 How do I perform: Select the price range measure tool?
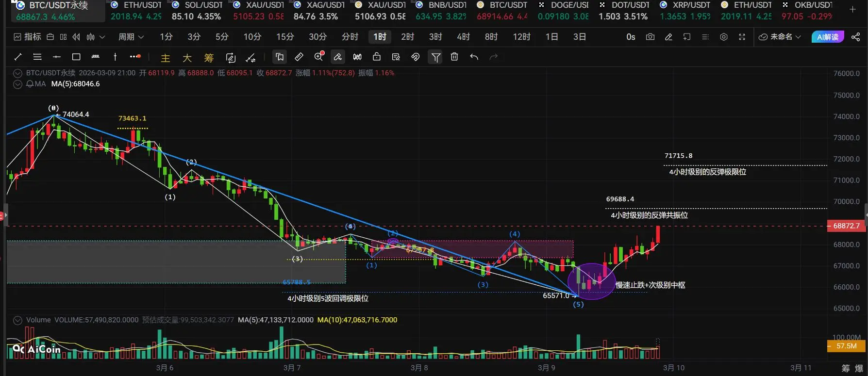pyautogui.click(x=96, y=57)
